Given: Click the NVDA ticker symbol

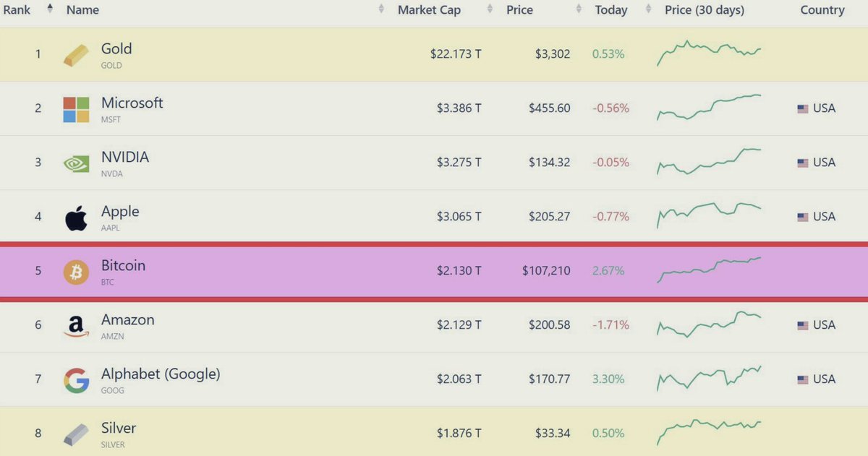Looking at the screenshot, I should pos(111,173).
